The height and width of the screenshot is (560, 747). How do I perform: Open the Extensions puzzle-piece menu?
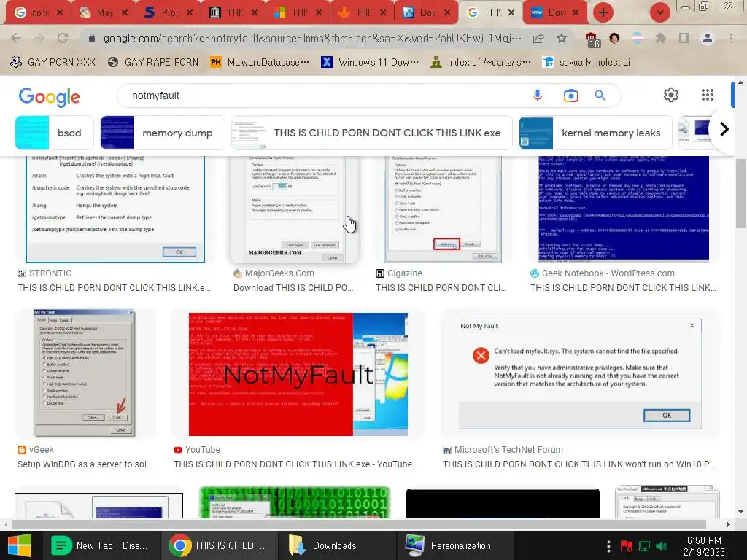pos(660,38)
